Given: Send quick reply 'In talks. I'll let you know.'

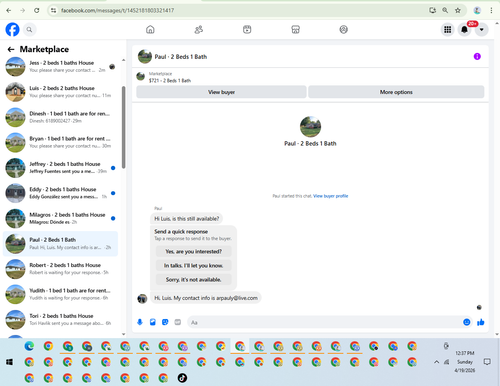Looking at the screenshot, I should click(194, 265).
